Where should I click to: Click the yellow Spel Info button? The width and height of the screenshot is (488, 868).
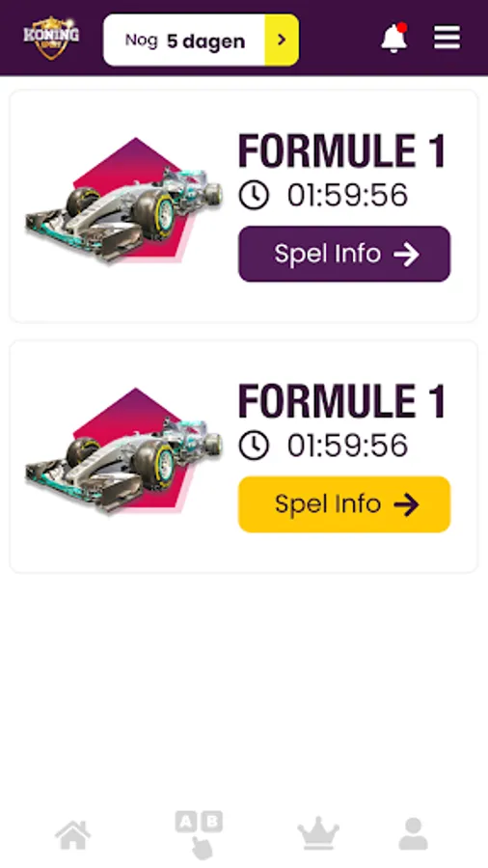click(344, 504)
